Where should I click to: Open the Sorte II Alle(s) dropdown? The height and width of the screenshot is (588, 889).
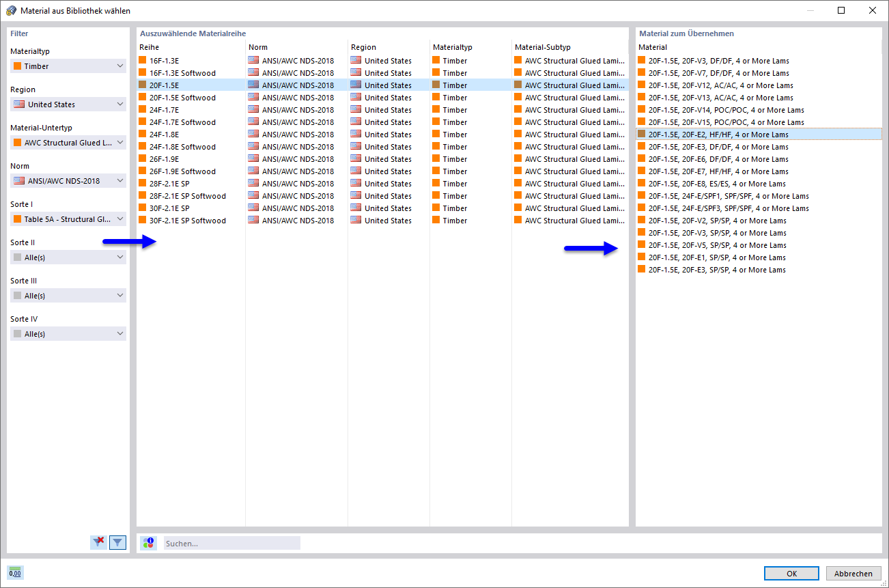tap(68, 257)
